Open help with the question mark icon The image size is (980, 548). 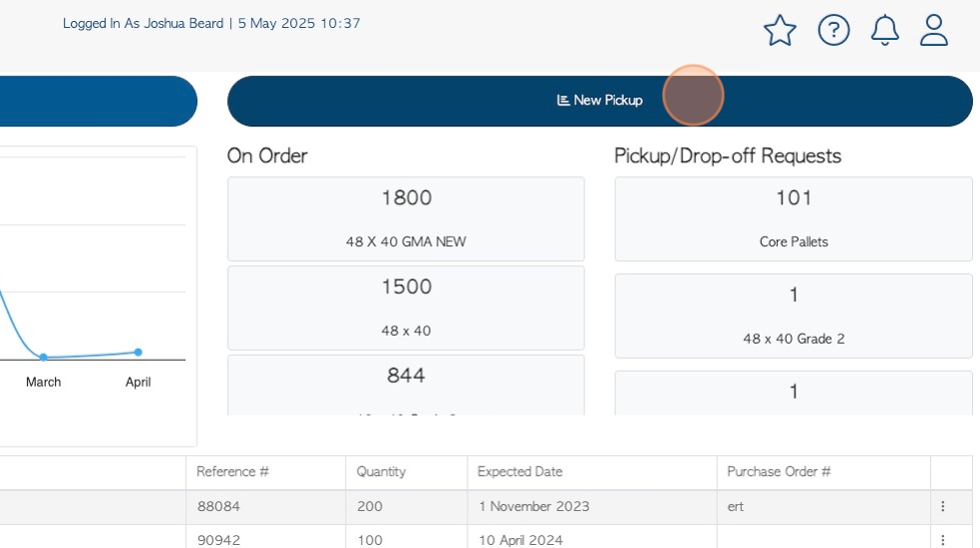[x=833, y=30]
